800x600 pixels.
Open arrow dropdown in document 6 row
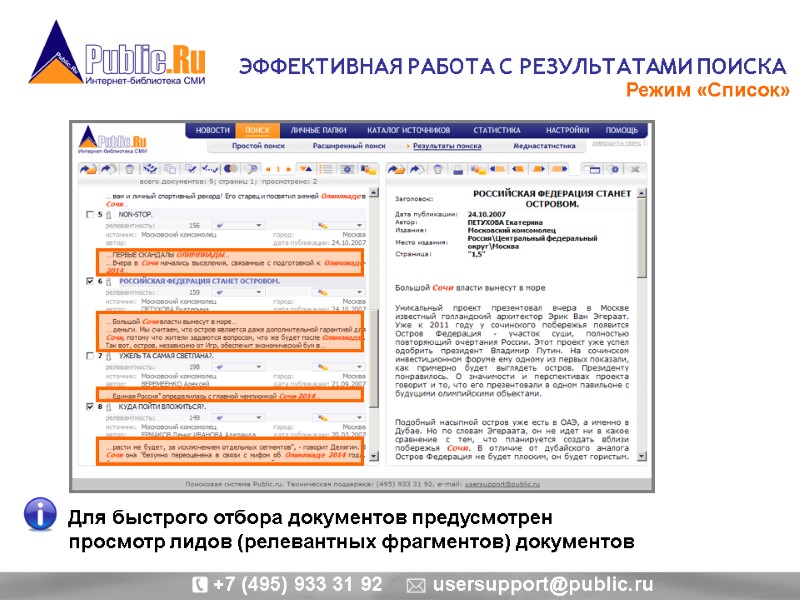238,292
